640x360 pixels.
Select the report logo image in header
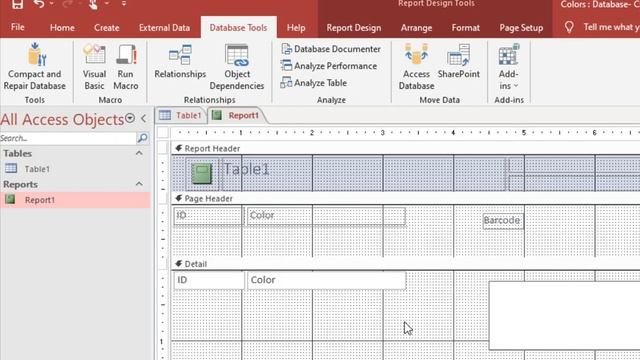click(x=202, y=173)
